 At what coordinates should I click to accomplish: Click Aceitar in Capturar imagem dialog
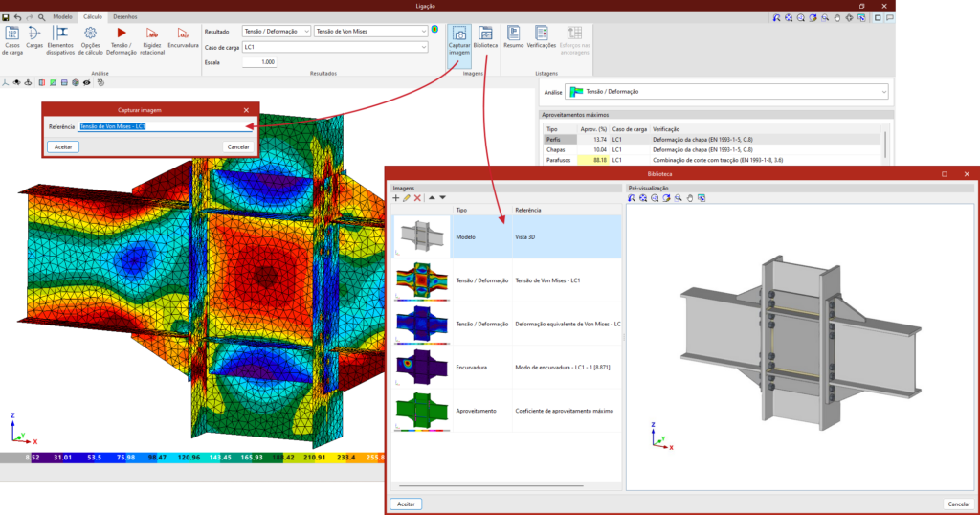(63, 146)
